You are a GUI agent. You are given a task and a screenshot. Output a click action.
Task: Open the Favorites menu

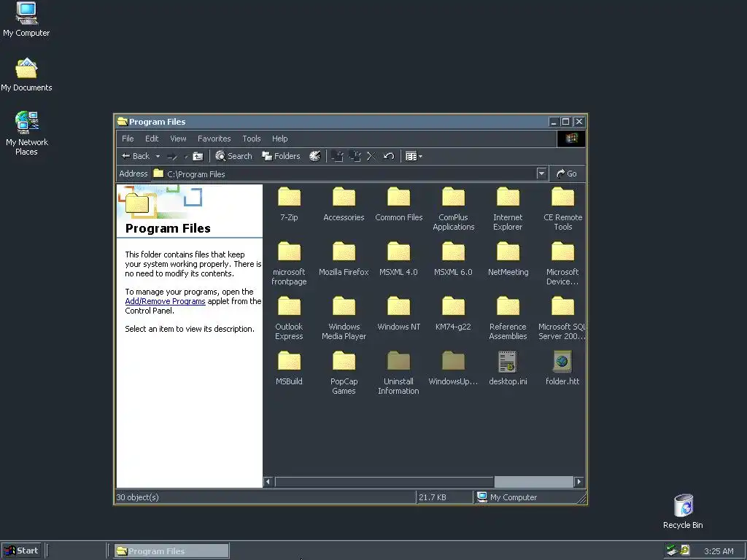(x=214, y=139)
